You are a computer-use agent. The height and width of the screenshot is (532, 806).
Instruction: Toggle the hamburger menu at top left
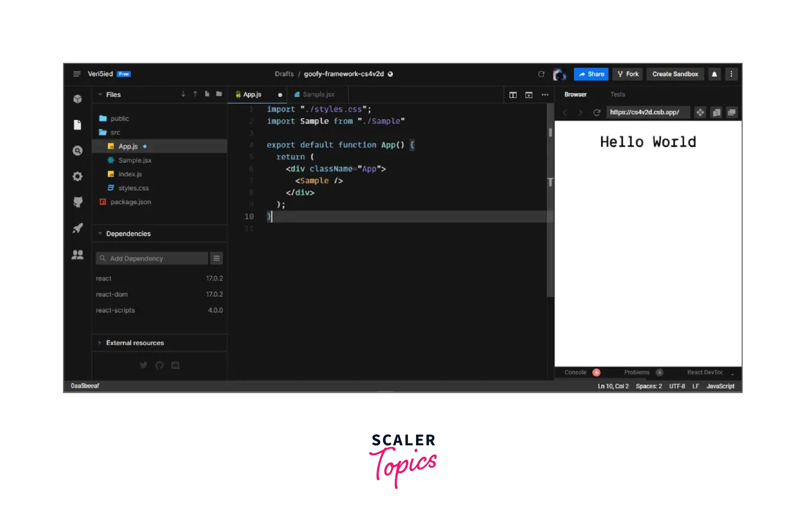[77, 74]
